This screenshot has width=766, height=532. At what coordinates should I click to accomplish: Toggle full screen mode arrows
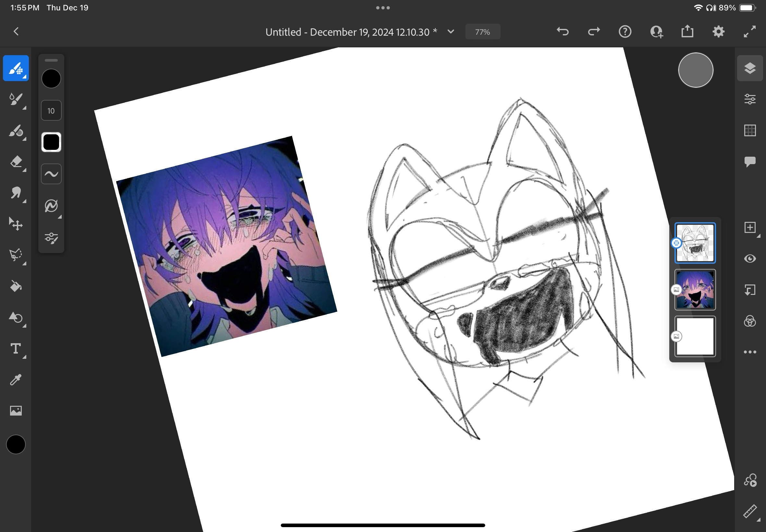click(750, 32)
